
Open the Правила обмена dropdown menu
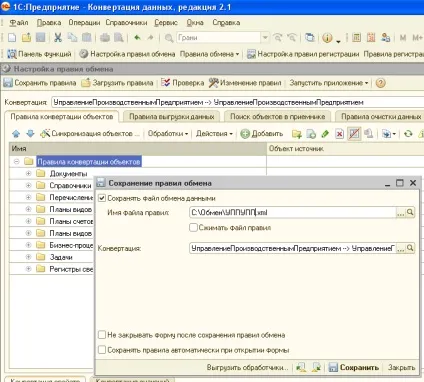209,54
